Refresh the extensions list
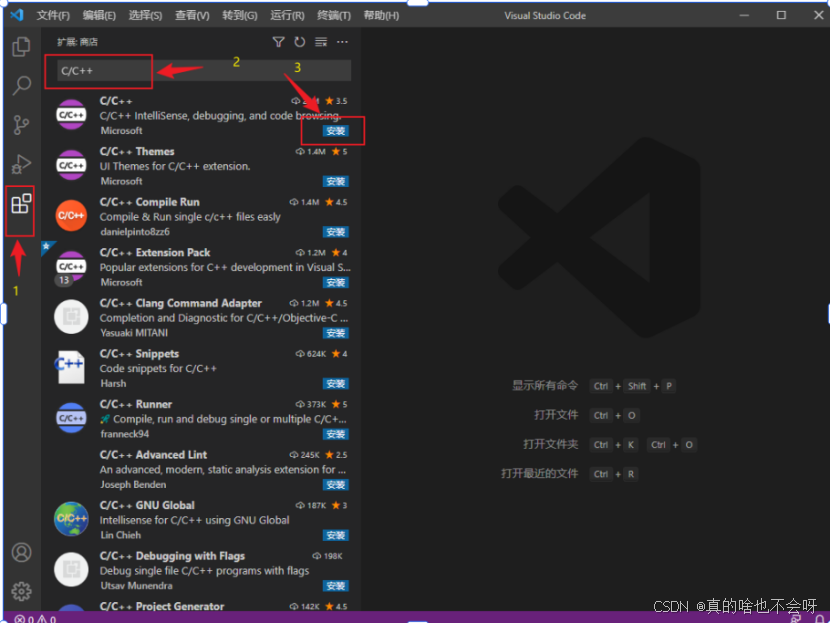The height and width of the screenshot is (623, 830). tap(300, 42)
